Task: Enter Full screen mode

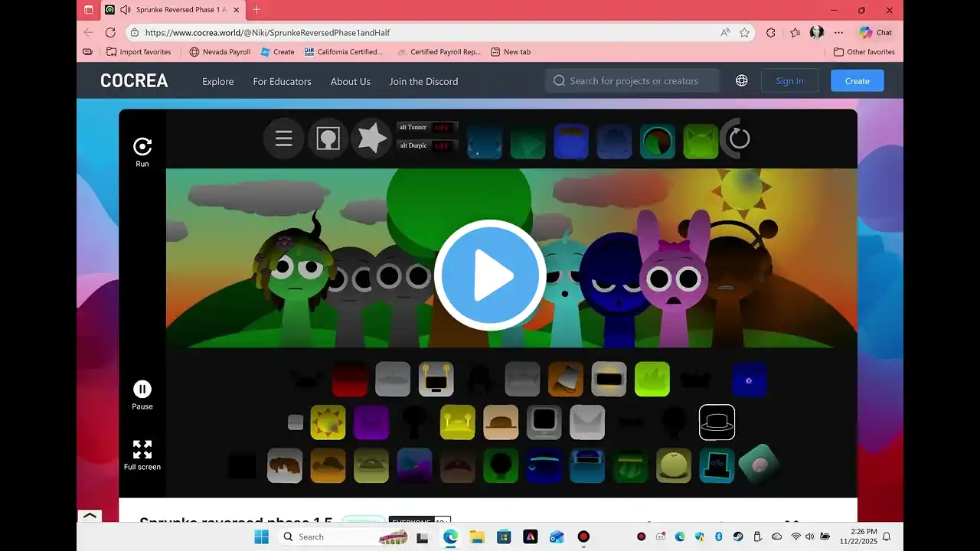Action: click(142, 455)
